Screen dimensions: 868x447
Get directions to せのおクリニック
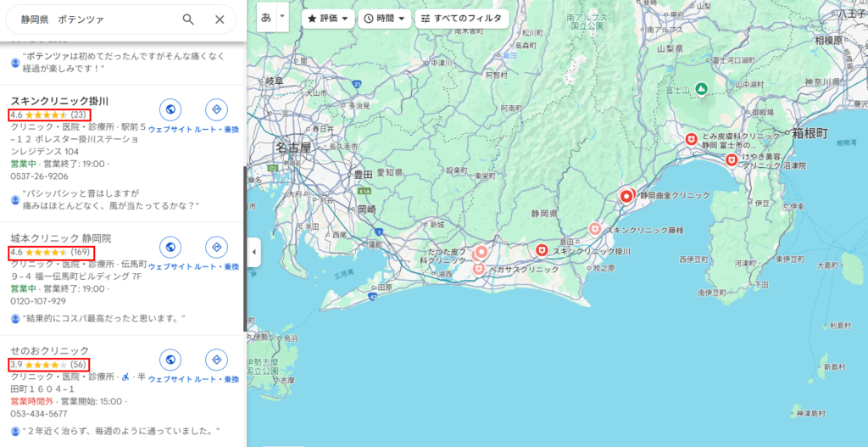pyautogui.click(x=216, y=360)
